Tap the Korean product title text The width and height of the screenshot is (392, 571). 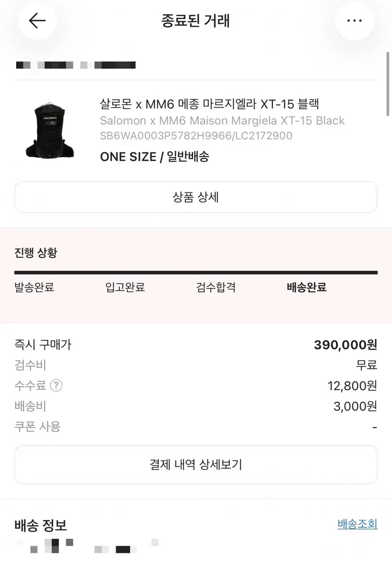[210, 104]
